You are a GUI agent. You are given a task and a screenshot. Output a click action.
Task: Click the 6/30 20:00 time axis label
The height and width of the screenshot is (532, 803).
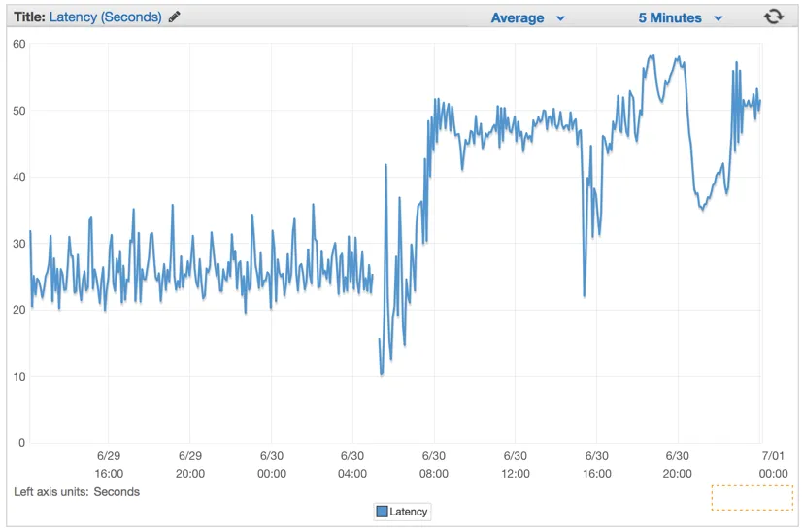coord(677,464)
